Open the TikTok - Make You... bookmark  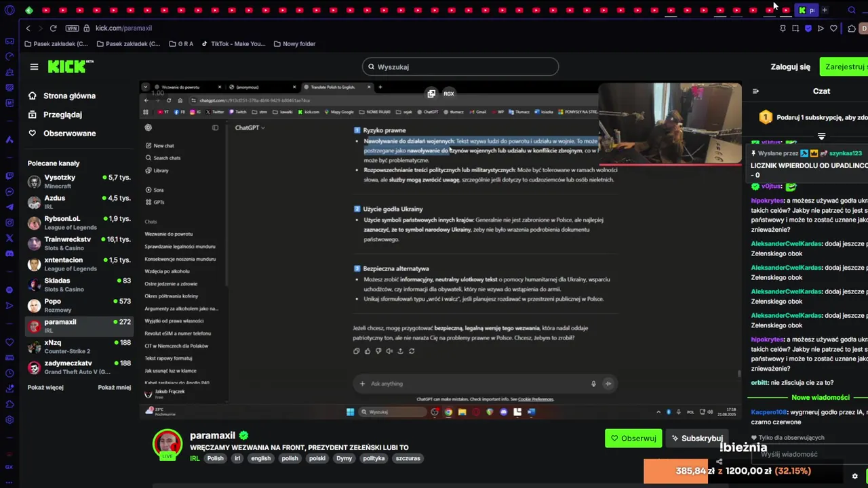233,44
